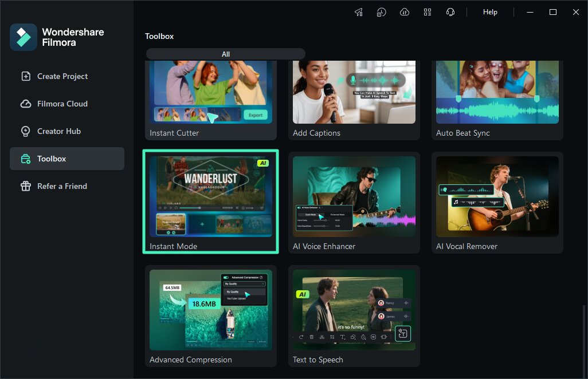Go to Filmora Cloud section
Viewport: 588px width, 379px height.
click(67, 104)
